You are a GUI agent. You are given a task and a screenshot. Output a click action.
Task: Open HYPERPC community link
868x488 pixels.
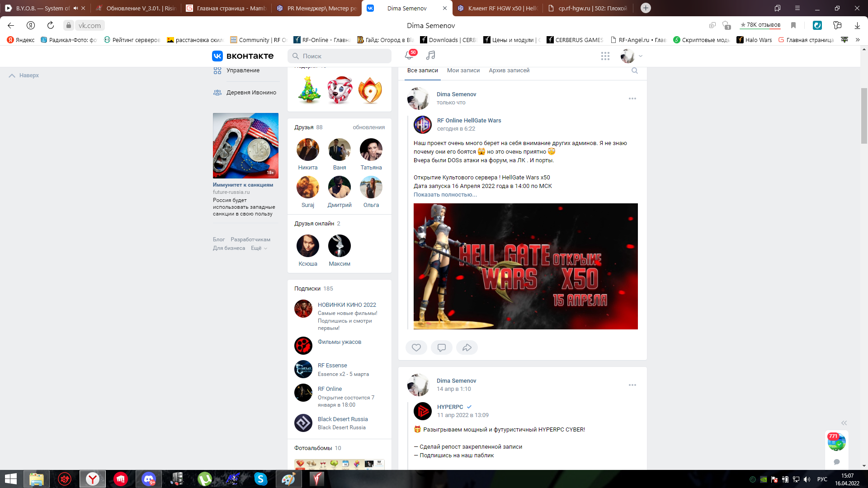tap(450, 407)
